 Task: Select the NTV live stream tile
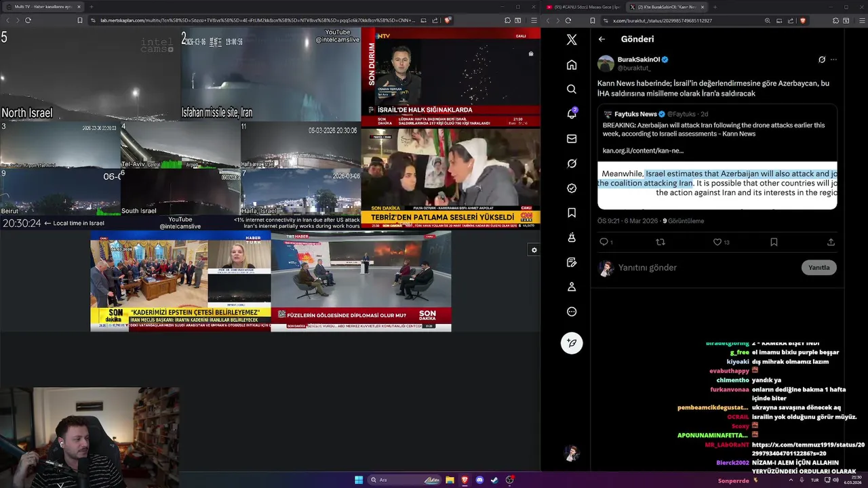point(451,77)
